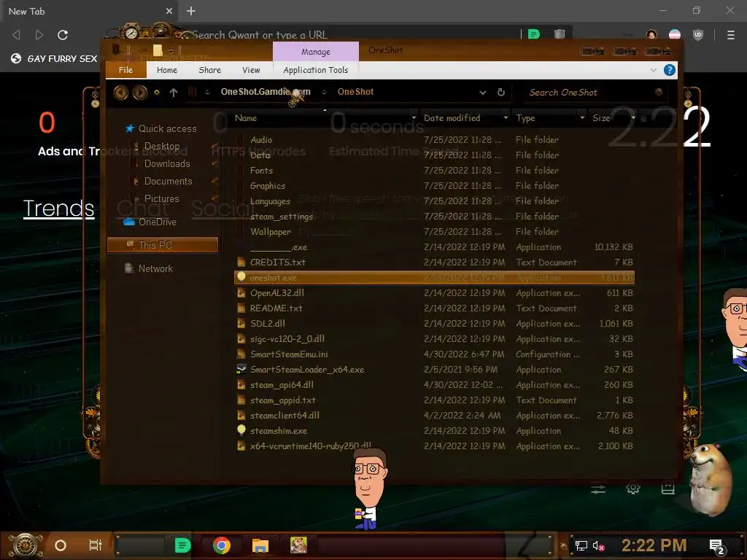This screenshot has height=560, width=747.
Task: Select SmartSteamEmu.ini file icon
Action: (241, 354)
